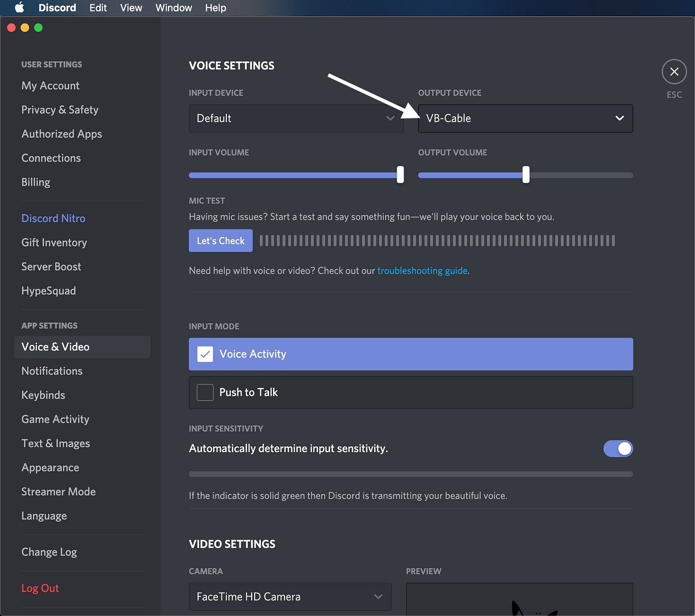Open the troubleshooting guide link

click(x=422, y=271)
